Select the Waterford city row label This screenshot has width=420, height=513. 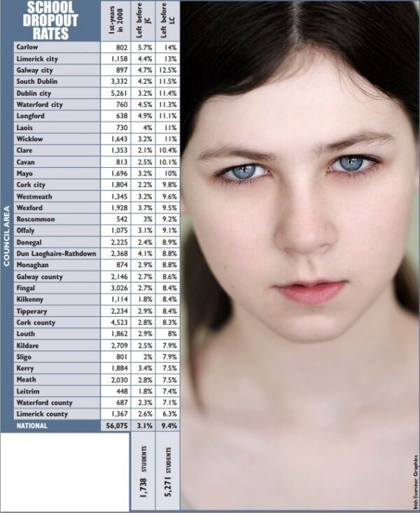click(x=39, y=105)
